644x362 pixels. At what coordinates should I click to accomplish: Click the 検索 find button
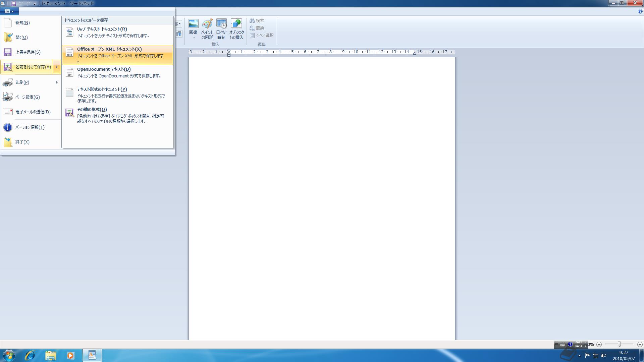[257, 21]
